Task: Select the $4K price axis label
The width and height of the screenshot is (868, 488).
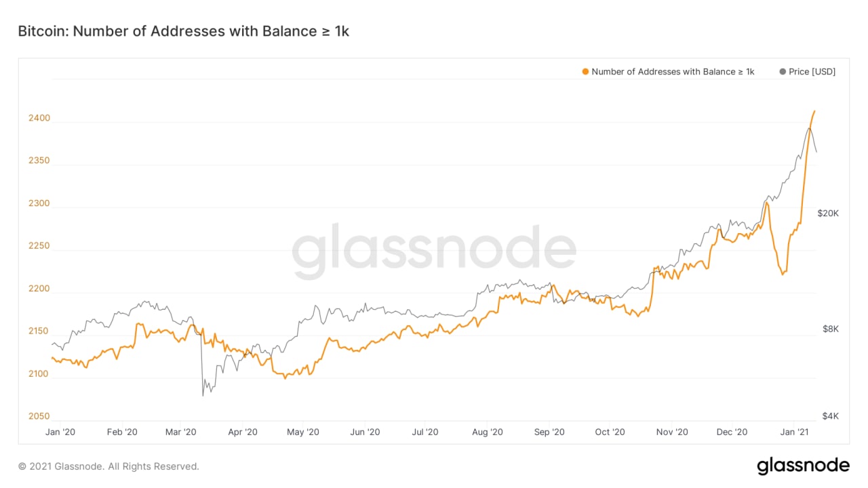Action: coord(831,415)
